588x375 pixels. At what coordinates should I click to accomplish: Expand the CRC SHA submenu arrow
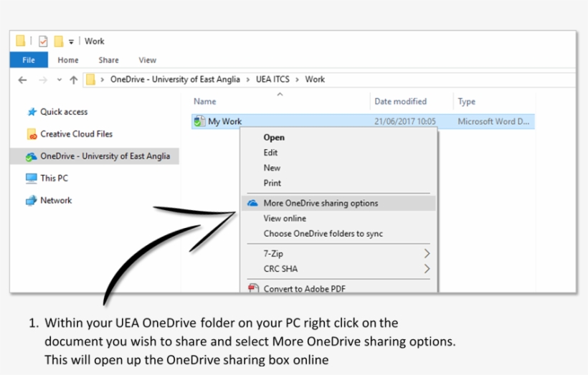pyautogui.click(x=427, y=269)
